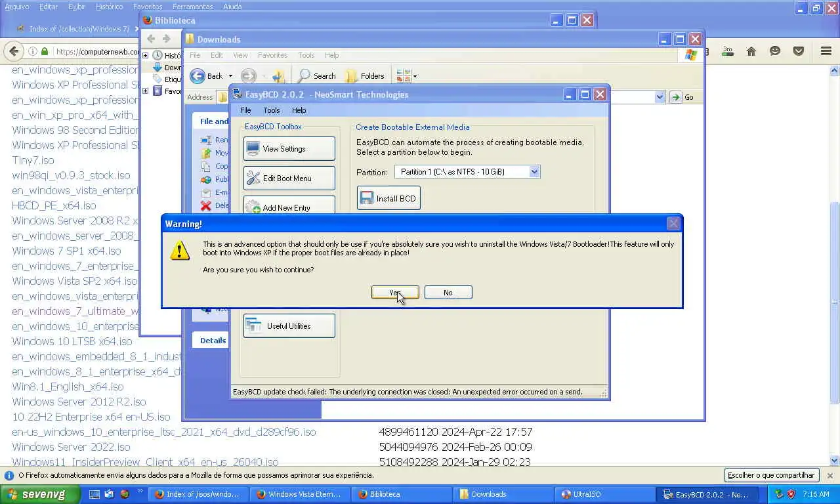Image resolution: width=840 pixels, height=504 pixels.
Task: Expand Histórico node in Biblioteca tree
Action: click(145, 55)
